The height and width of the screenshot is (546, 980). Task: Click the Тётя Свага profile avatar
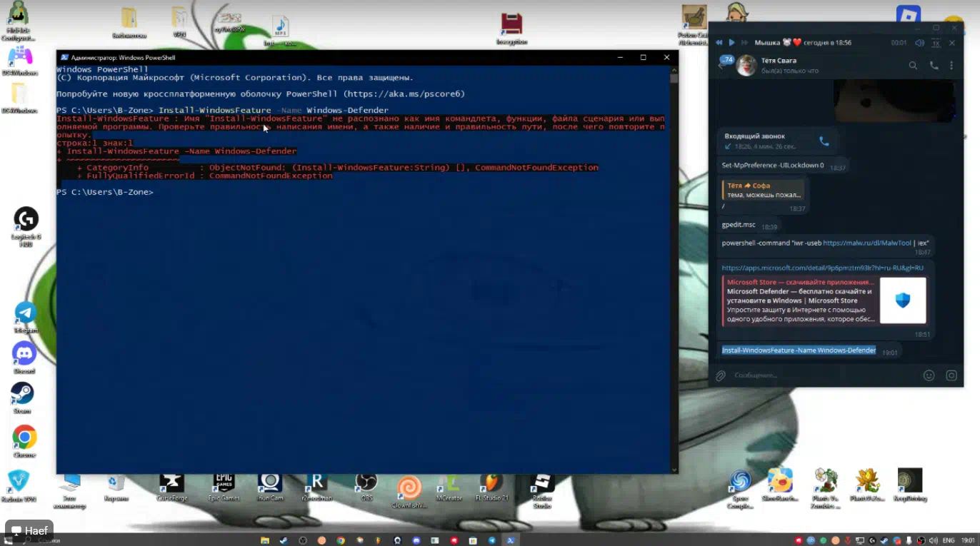746,66
